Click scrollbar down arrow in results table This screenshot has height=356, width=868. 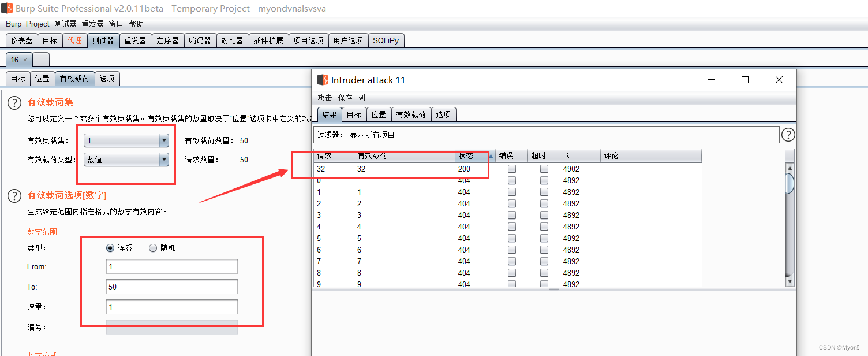790,281
